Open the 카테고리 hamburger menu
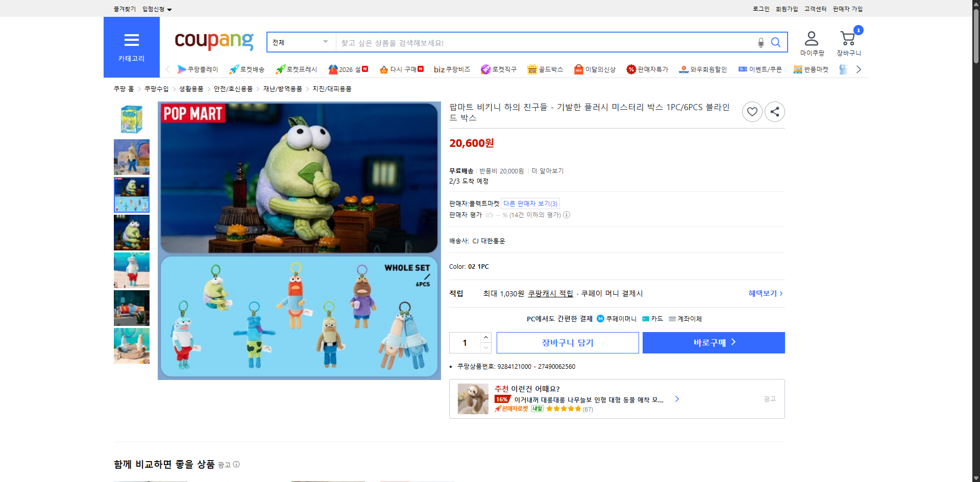 pyautogui.click(x=131, y=40)
